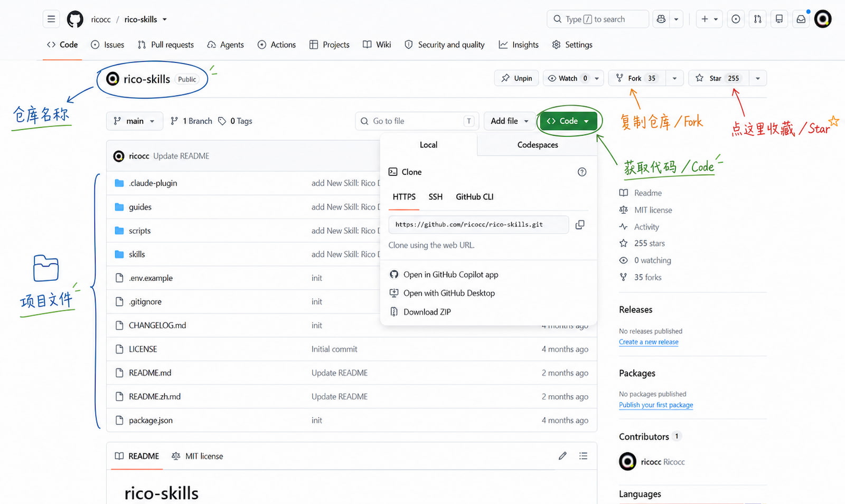This screenshot has height=504, width=845.
Task: Open the Watch notifications dropdown
Action: tap(574, 78)
